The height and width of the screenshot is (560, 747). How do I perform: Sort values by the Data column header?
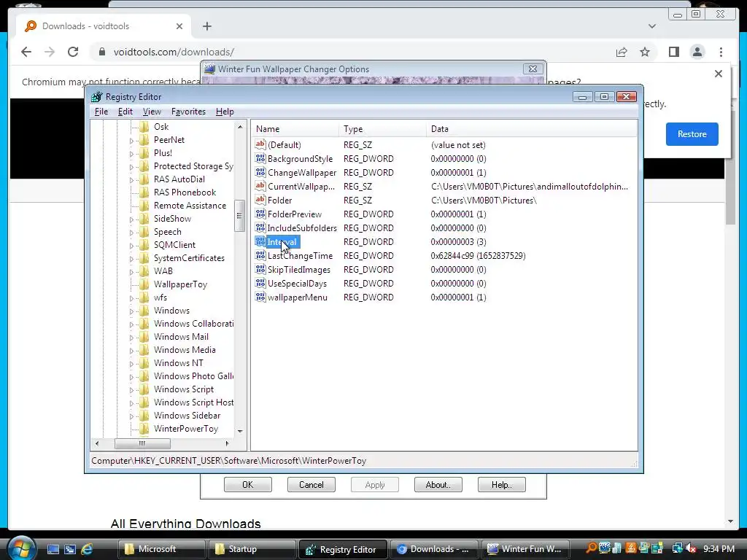pos(531,129)
